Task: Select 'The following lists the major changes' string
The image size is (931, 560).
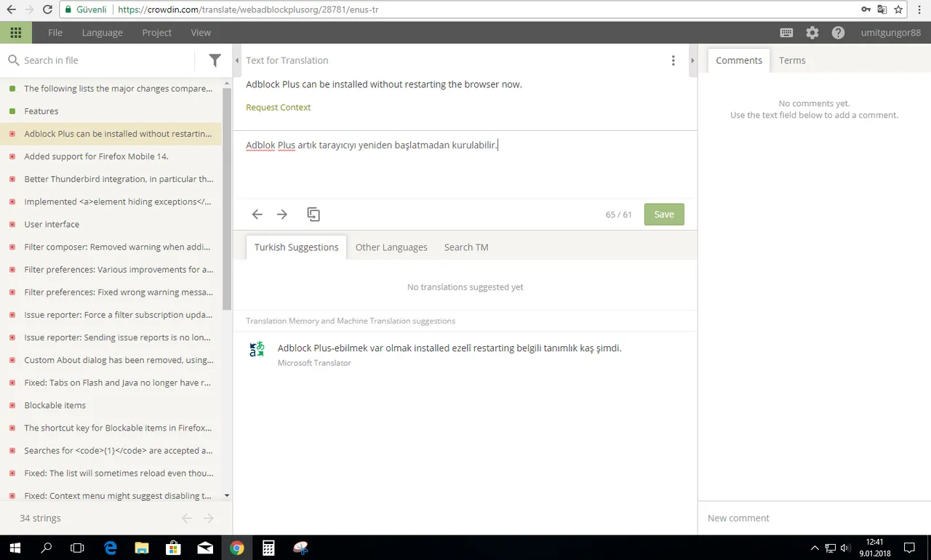Action: click(x=111, y=89)
